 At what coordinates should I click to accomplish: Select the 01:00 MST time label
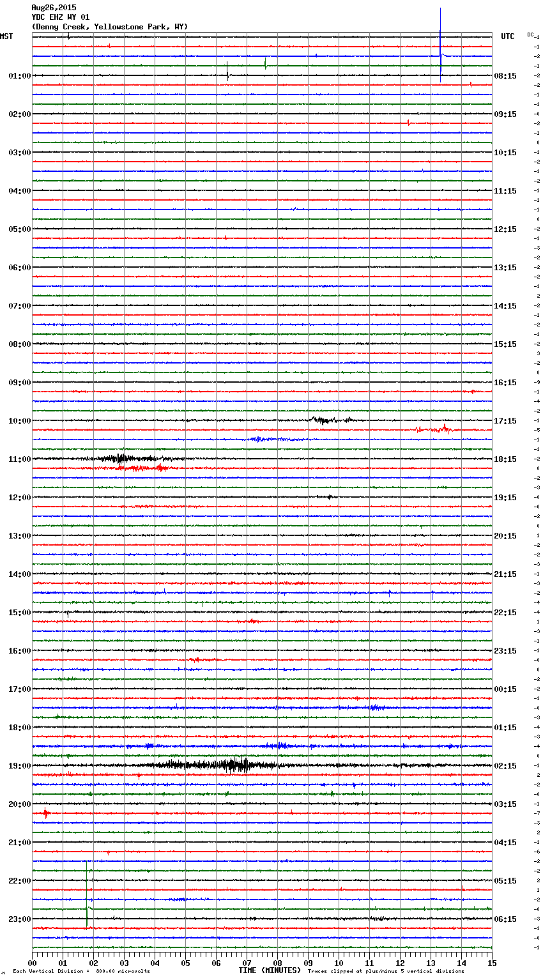tap(20, 76)
